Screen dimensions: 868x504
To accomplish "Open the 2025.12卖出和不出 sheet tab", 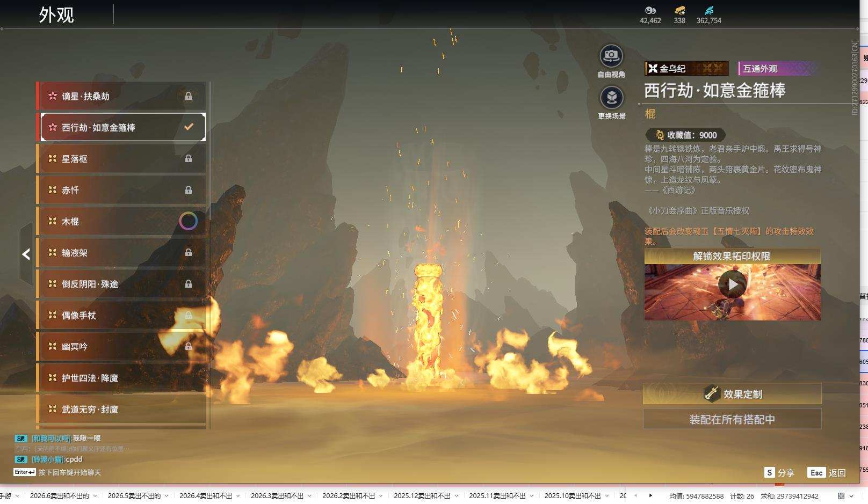I will (x=422, y=495).
